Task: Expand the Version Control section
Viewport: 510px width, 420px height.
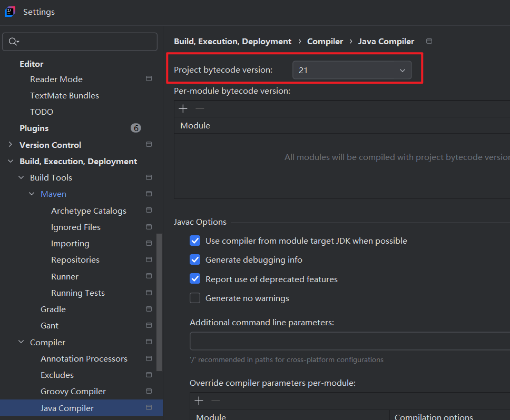Action: [11, 144]
